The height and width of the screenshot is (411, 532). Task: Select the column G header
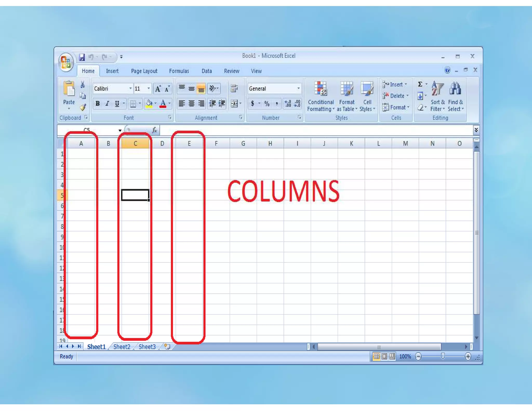pos(243,143)
